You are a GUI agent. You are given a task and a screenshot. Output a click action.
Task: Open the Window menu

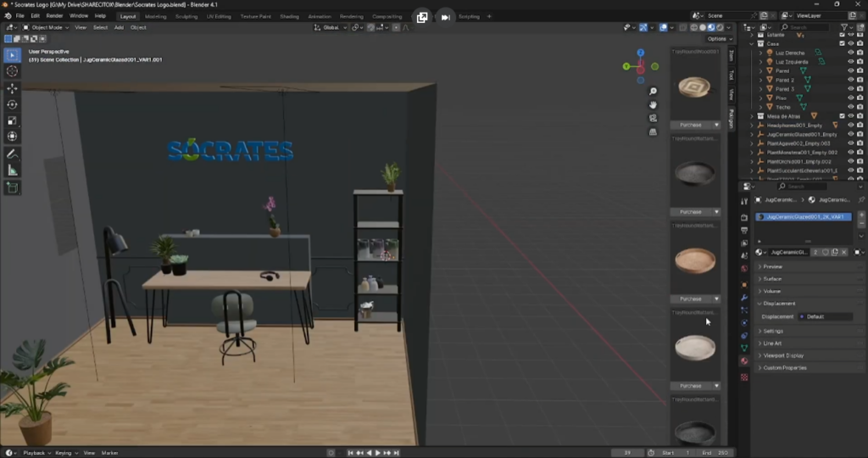pos(78,16)
